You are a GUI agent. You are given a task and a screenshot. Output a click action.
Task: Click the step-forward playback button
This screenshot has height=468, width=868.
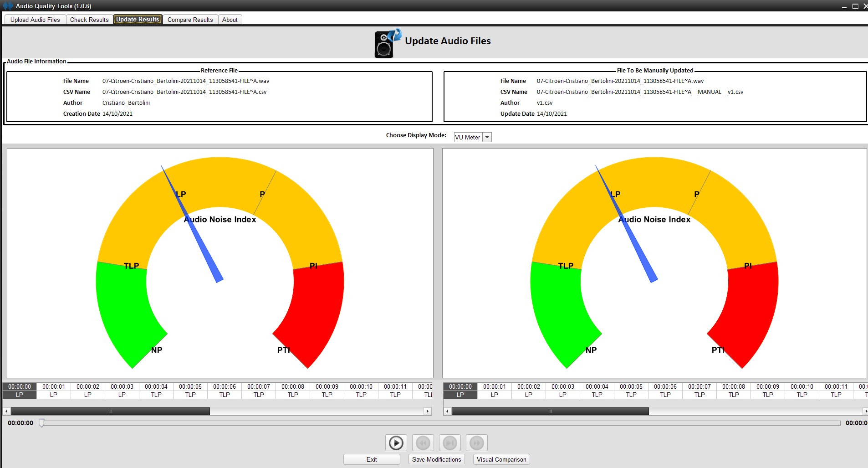tap(449, 442)
